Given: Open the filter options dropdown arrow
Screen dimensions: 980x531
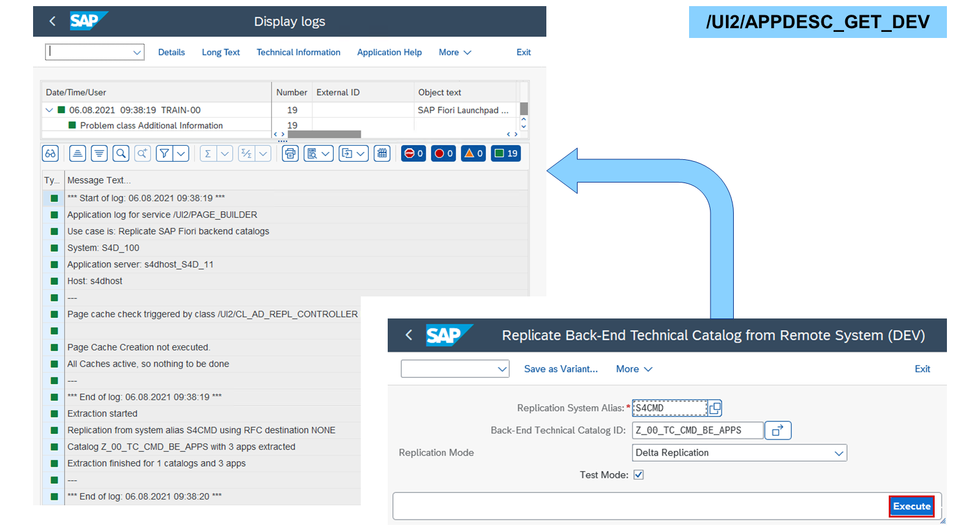Looking at the screenshot, I should tap(181, 153).
